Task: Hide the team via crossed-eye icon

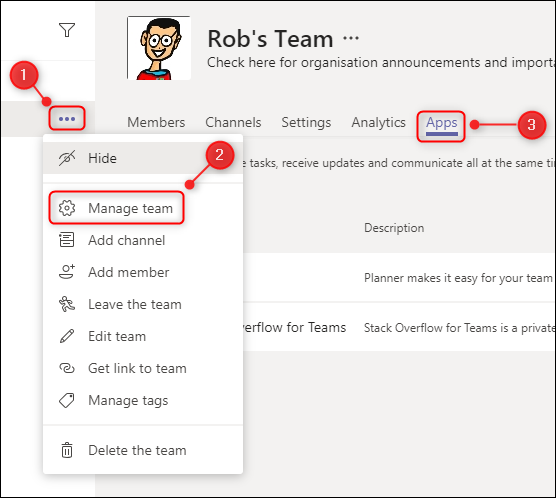Action: tap(67, 158)
